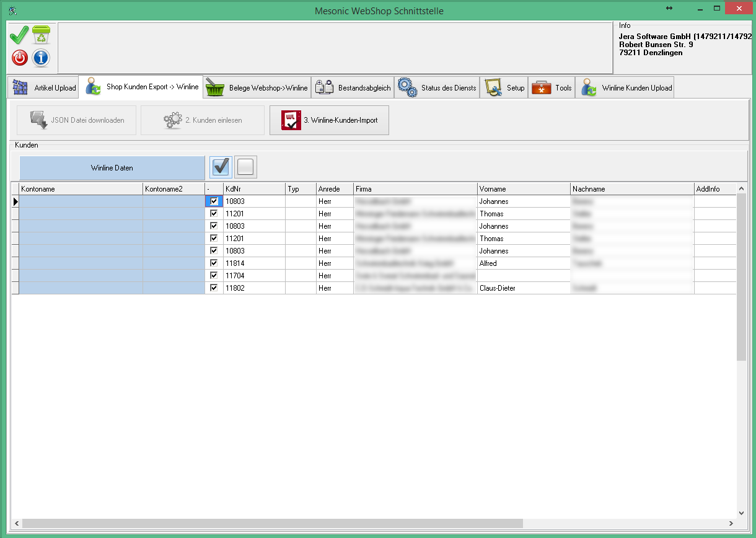Click the red power button icon
This screenshot has height=538, width=756.
(19, 58)
